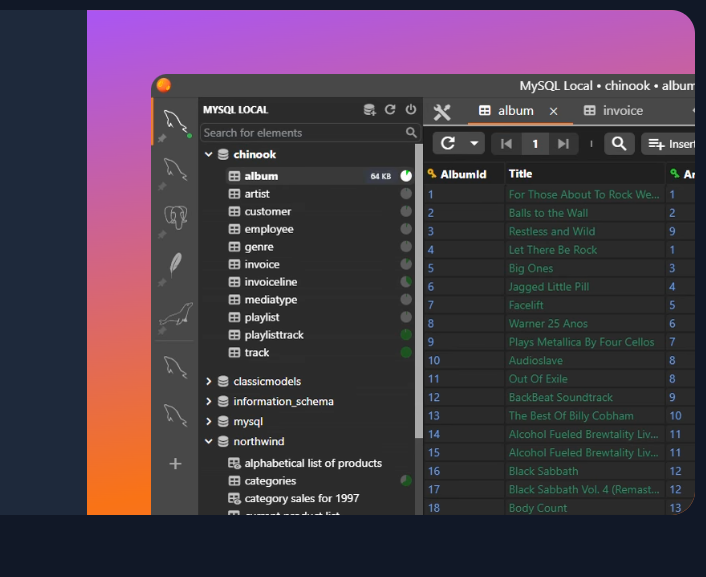Screen dimensions: 706x577
Task: Go to the last page of results
Action: [x=563, y=144]
